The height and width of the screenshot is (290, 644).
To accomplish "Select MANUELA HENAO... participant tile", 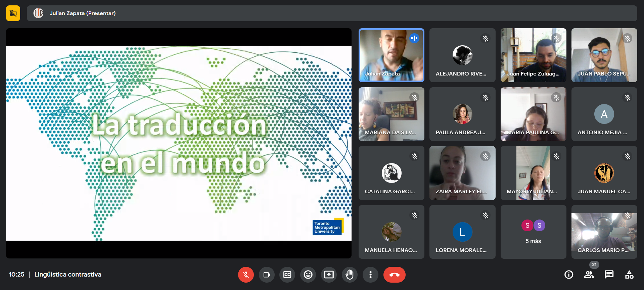I will (392, 232).
